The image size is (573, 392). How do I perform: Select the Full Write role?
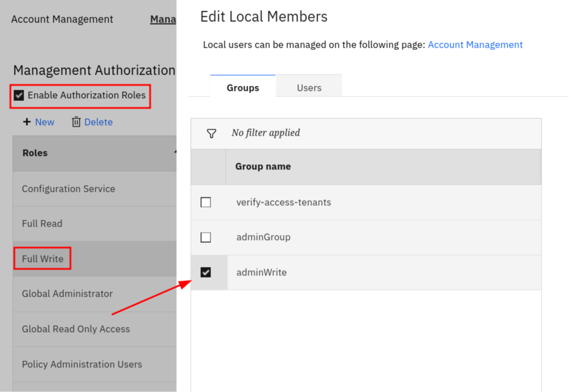coord(42,259)
